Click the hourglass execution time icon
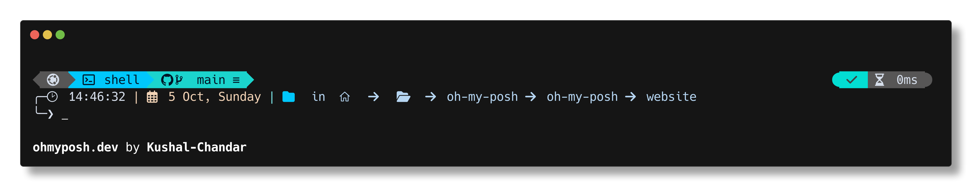The width and height of the screenshot is (980, 195). (879, 80)
